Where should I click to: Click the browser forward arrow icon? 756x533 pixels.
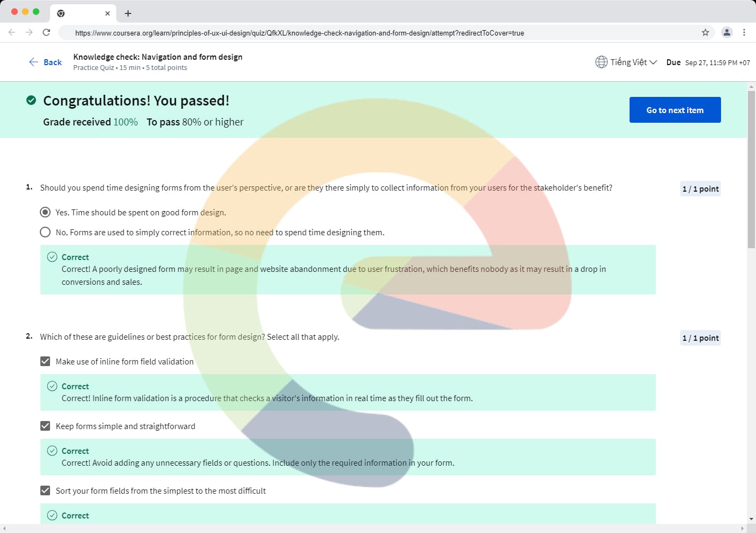(29, 32)
